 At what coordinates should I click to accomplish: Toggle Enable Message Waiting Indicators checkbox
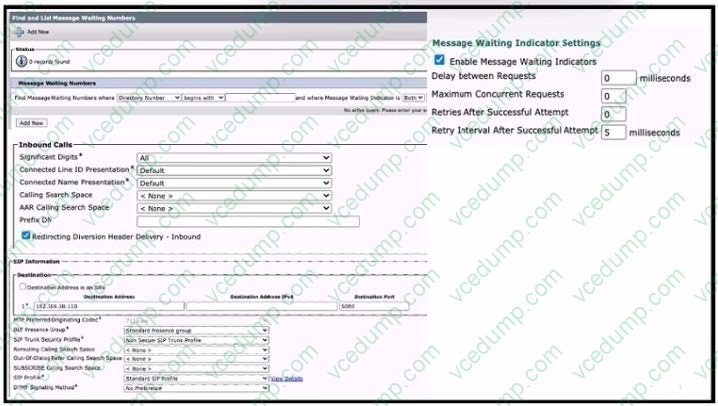coord(441,61)
